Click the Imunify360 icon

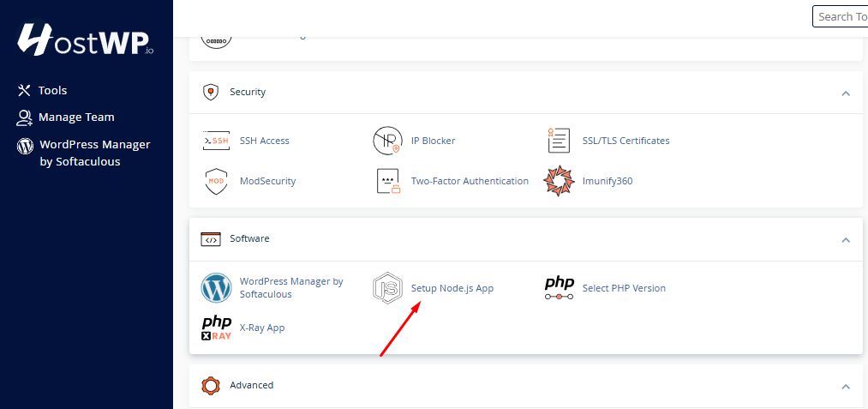click(558, 181)
